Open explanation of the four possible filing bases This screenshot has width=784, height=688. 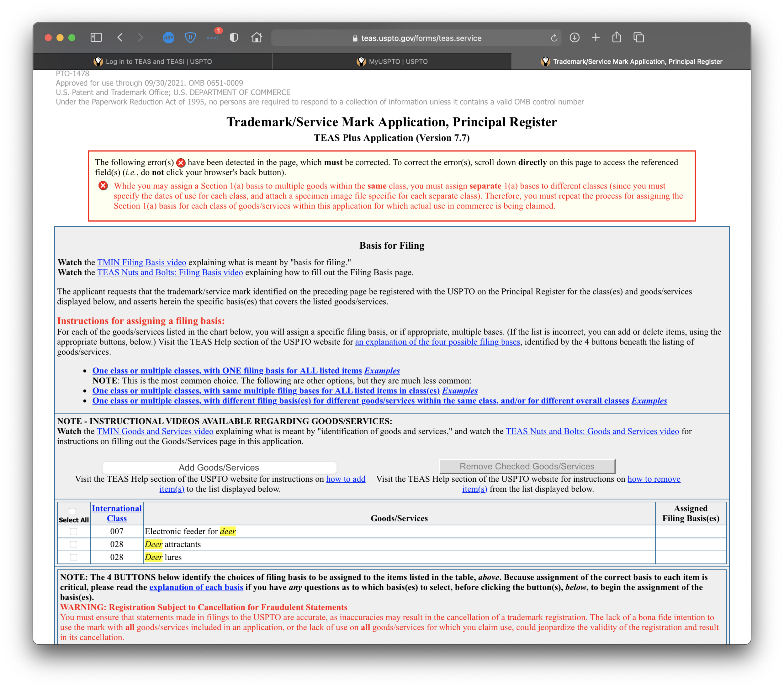438,342
